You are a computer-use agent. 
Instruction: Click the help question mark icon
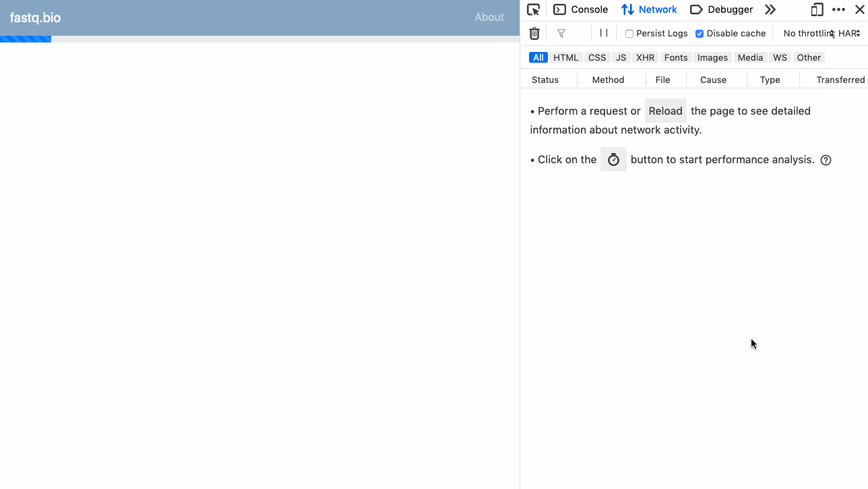826,160
